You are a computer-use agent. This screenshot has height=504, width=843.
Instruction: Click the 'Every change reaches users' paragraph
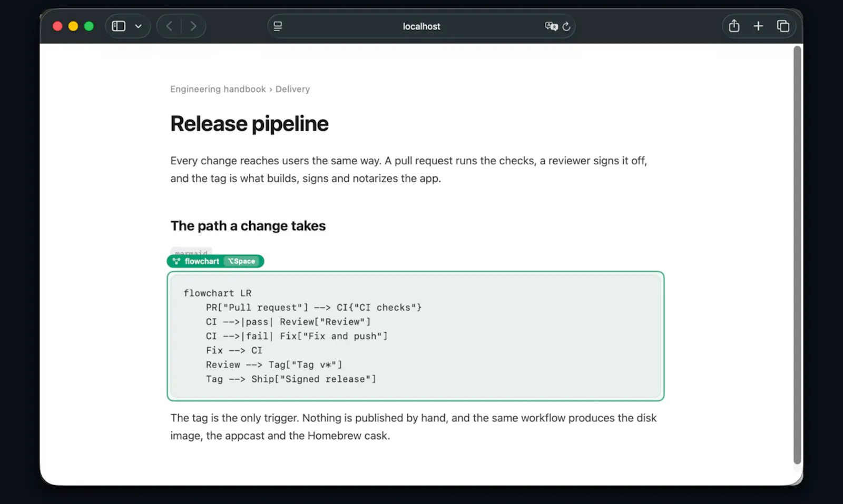(x=409, y=170)
